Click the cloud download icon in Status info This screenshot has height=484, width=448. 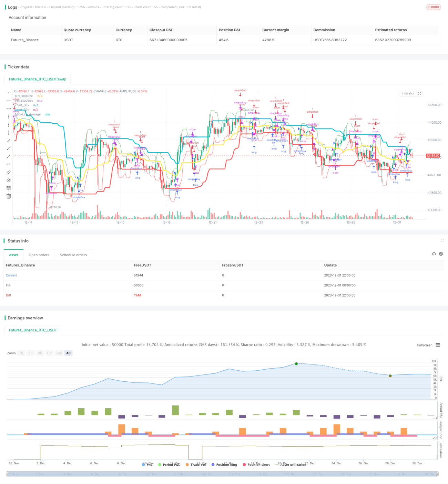point(434,254)
